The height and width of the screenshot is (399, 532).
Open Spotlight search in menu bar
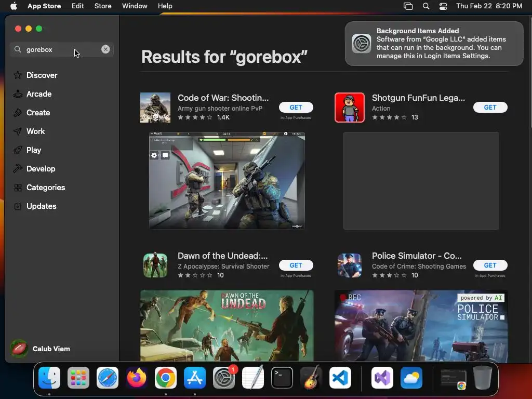tap(426, 6)
